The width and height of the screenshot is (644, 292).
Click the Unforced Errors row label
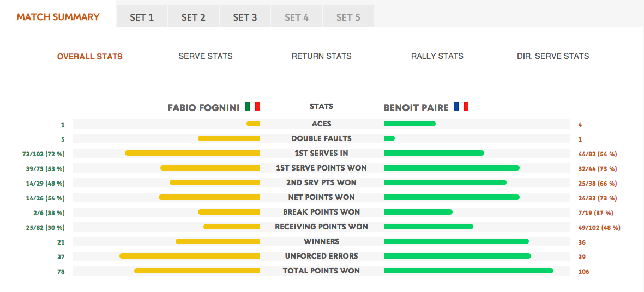click(x=321, y=256)
